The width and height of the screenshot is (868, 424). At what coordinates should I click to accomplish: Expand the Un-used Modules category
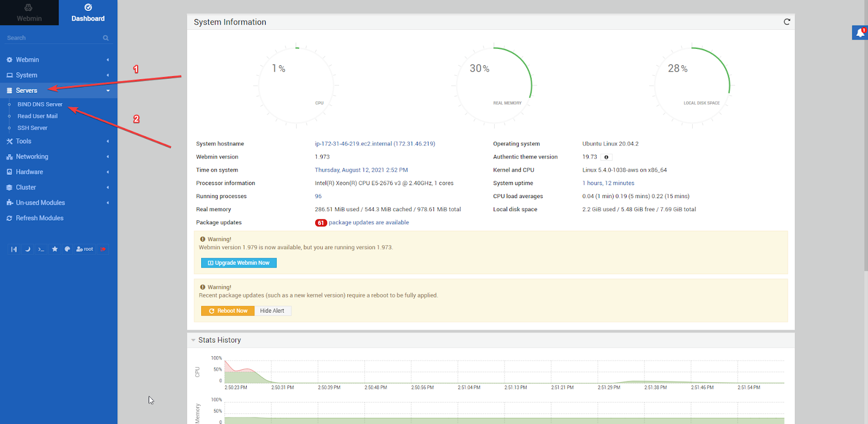point(59,202)
